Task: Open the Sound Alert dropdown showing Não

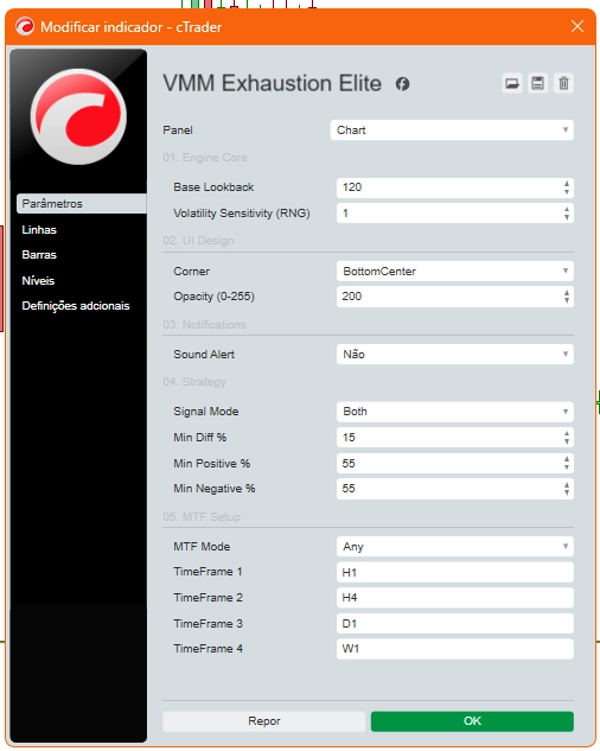Action: [455, 354]
